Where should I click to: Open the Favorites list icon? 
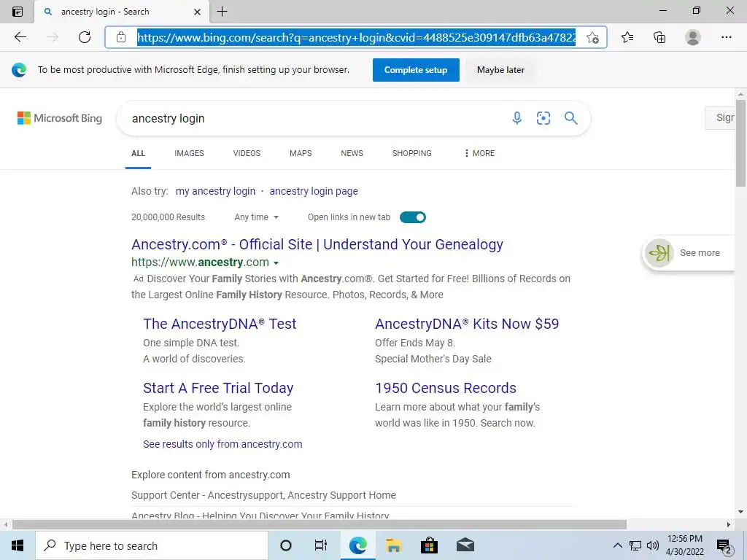(627, 37)
